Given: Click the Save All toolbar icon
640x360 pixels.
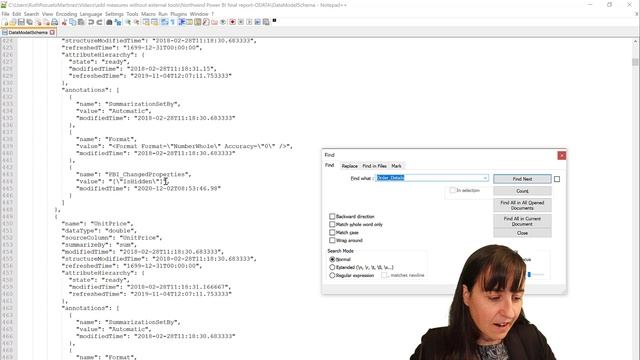Looking at the screenshot, I should [x=29, y=22].
